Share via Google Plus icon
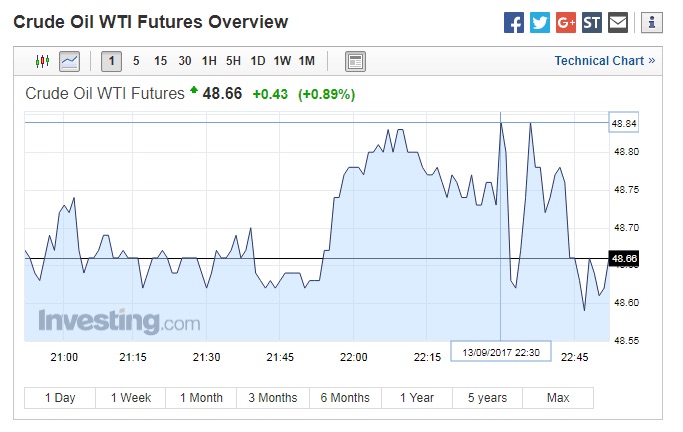 pos(566,22)
